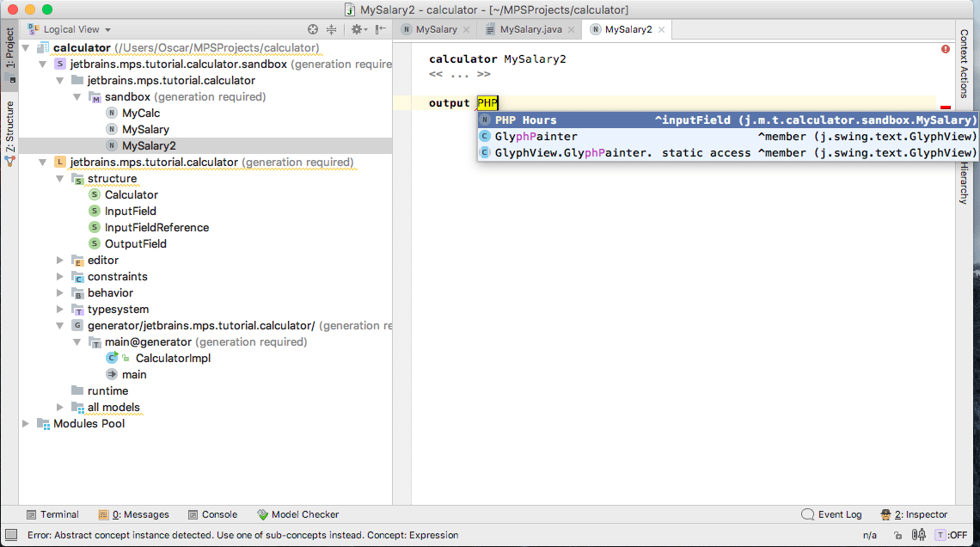Close the MySalary.java tab
The height and width of the screenshot is (547, 980).
(572, 29)
